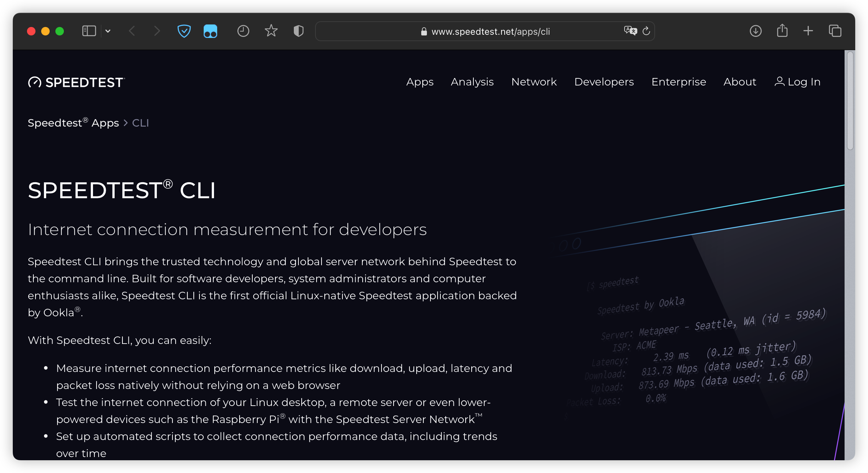Show downloads with the download arrow icon
Screen dimensions: 868x473
(x=756, y=31)
